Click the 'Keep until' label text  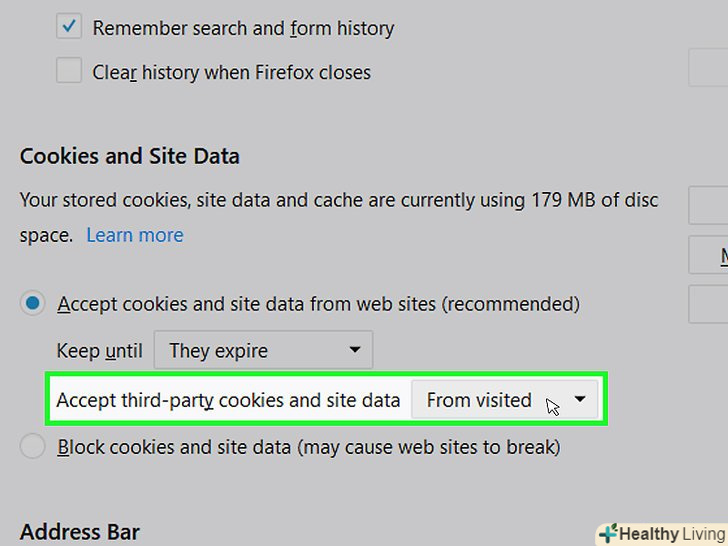click(x=99, y=351)
